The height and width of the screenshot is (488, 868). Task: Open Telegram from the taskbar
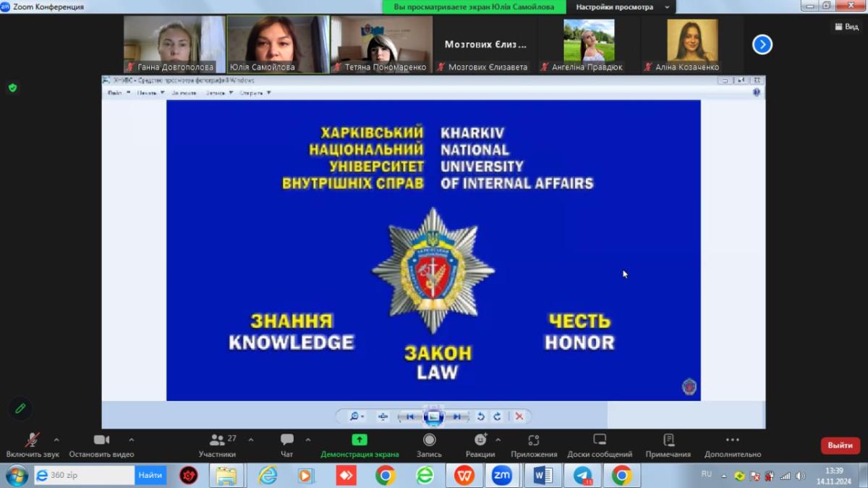click(x=583, y=475)
